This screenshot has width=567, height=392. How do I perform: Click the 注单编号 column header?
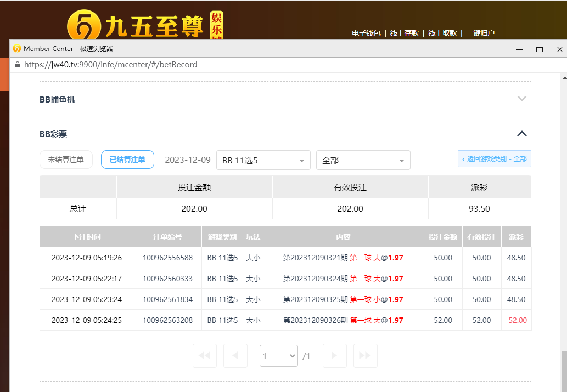[168, 237]
